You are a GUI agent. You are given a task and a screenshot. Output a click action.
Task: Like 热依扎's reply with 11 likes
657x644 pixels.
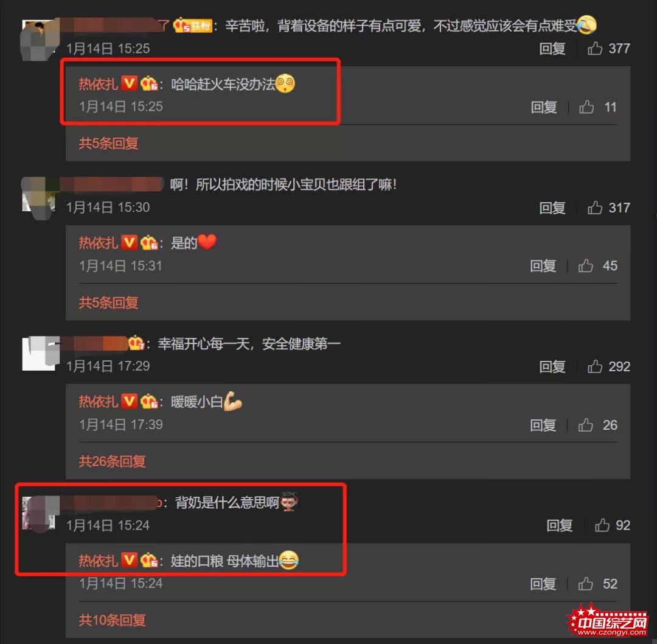point(586,107)
